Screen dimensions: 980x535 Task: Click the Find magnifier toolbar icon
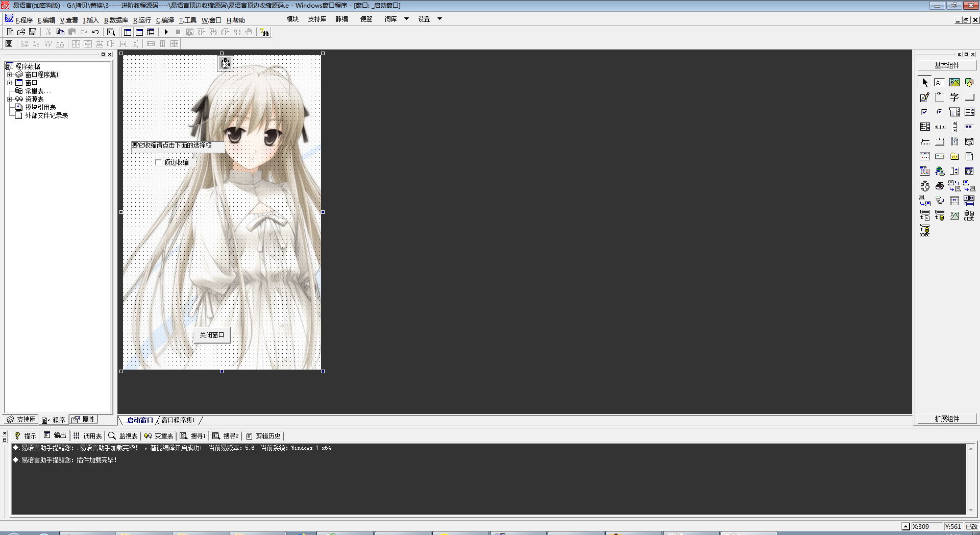click(x=111, y=32)
